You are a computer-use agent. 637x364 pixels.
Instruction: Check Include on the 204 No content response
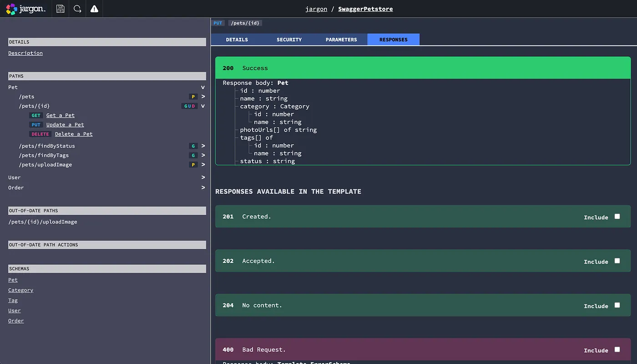pyautogui.click(x=617, y=305)
